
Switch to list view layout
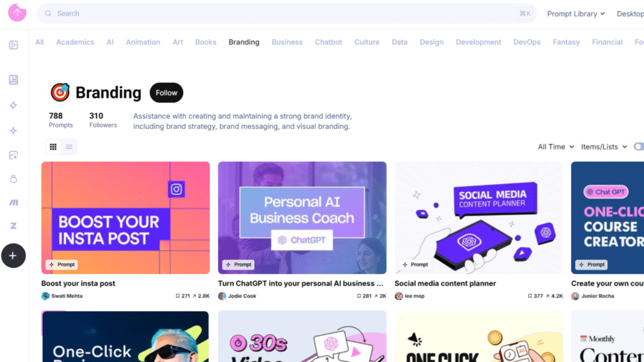click(x=69, y=146)
